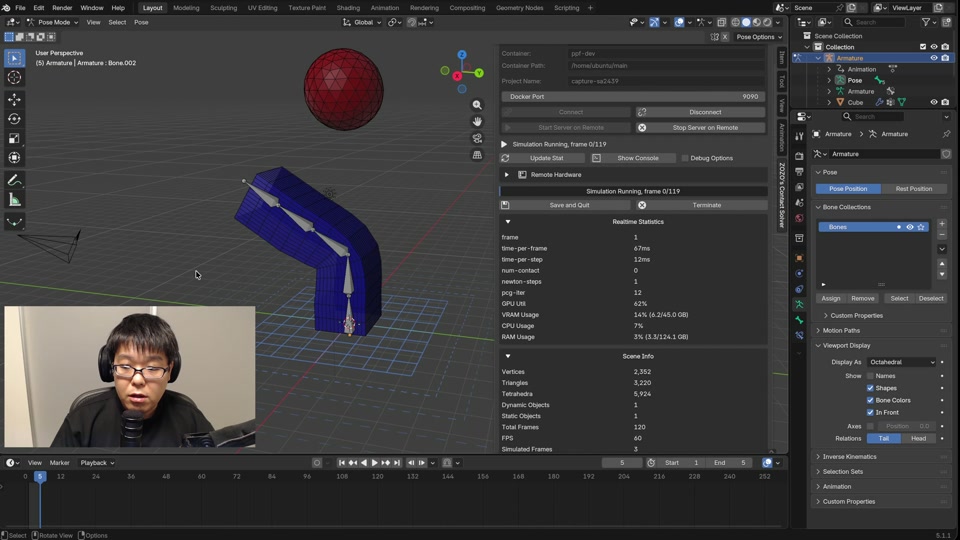
Task: Open the File menu
Action: coord(20,8)
